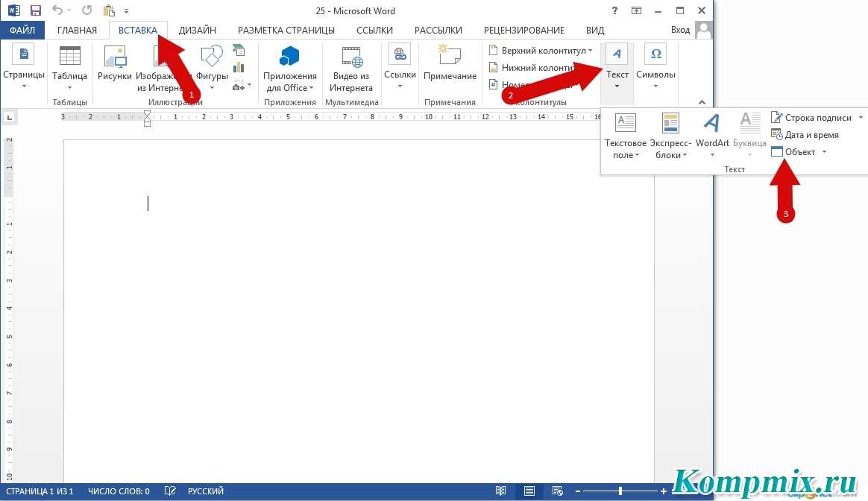The height and width of the screenshot is (501, 868).
Task: Open the РАЗМЕТКА СТРАНИЦЫ tab
Action: (x=286, y=30)
